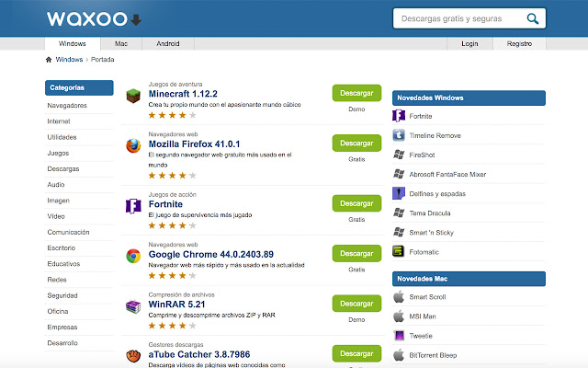Click Descargar button for Fortnite
This screenshot has width=588, height=368.
[356, 203]
